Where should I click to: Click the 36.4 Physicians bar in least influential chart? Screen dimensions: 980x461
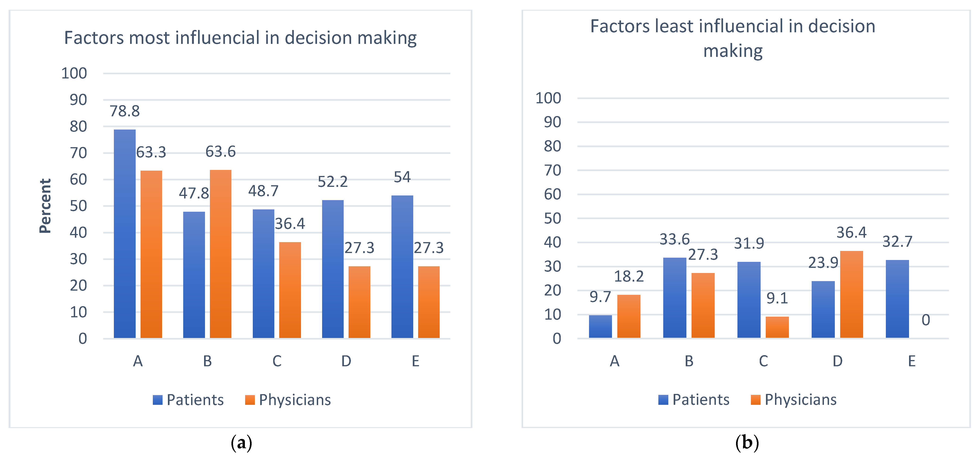tap(852, 294)
